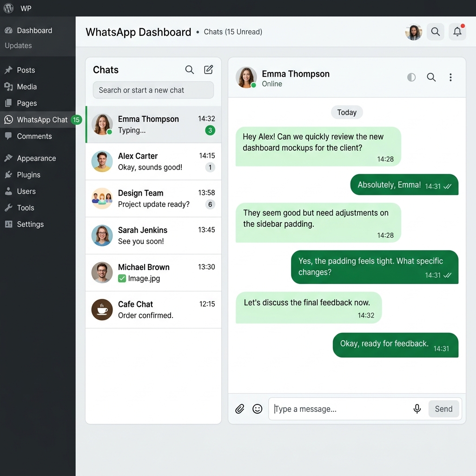Click the "Okay, ready for feedback." message
476x476 pixels.
tap(396, 345)
